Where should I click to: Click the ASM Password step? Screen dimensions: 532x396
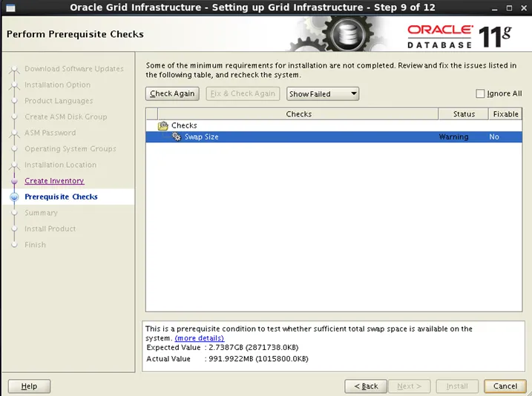point(50,133)
